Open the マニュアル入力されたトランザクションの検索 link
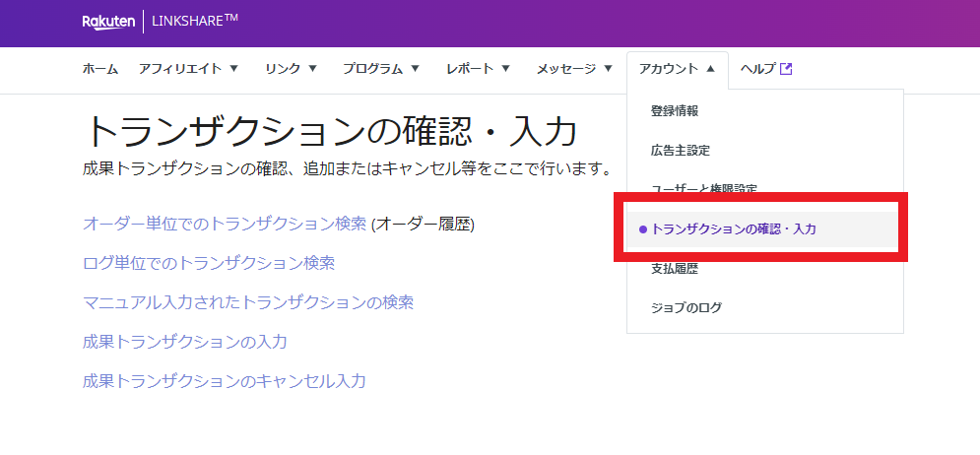 tap(248, 302)
